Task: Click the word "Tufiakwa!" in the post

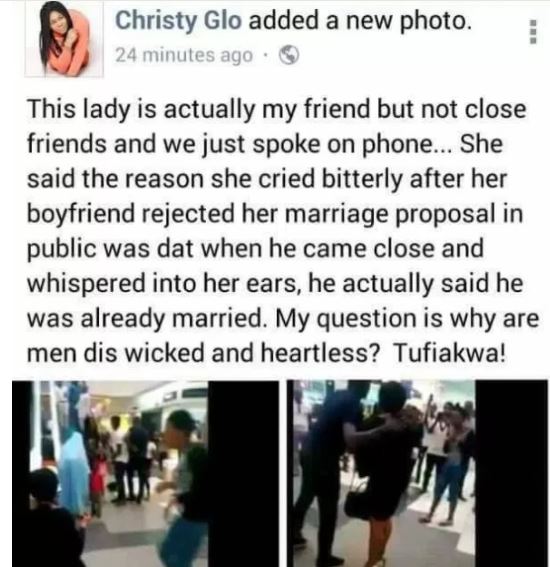Action: coord(449,353)
